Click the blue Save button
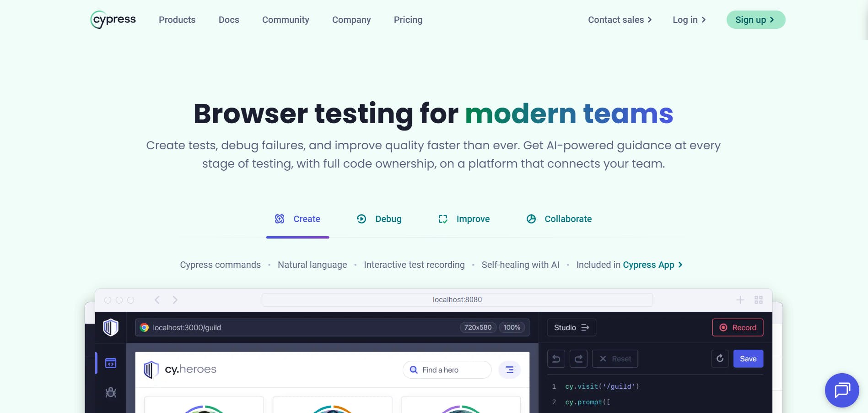This screenshot has width=868, height=413. 748,359
